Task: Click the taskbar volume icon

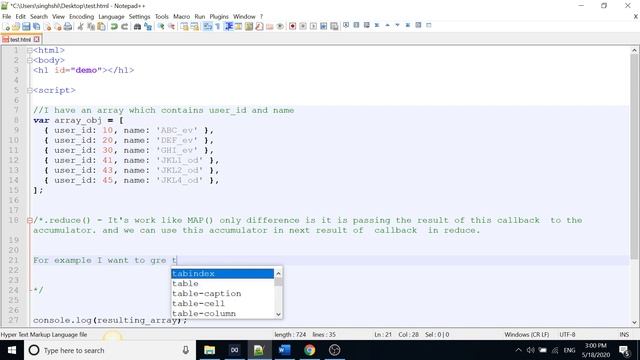Action: 530,350
